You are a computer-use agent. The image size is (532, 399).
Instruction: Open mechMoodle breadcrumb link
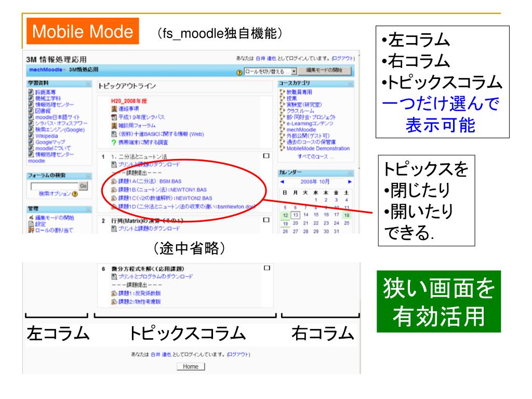click(x=46, y=70)
